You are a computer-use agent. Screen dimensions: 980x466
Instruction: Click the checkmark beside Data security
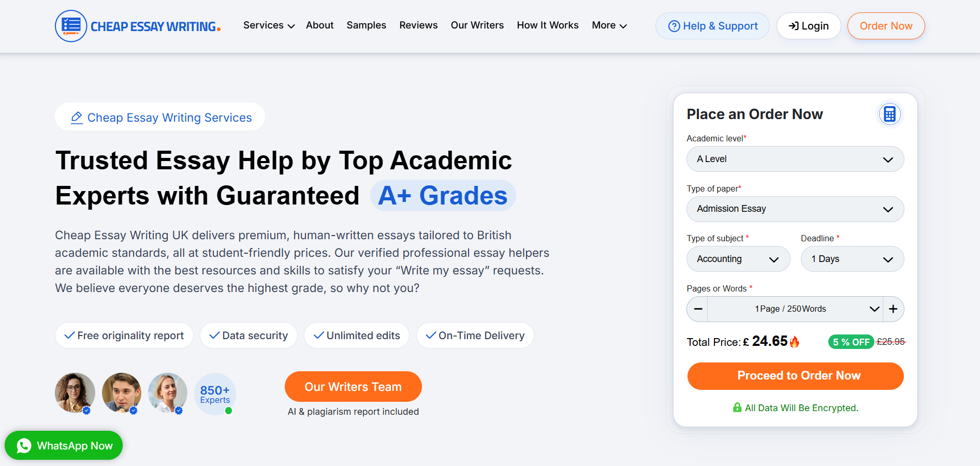pyautogui.click(x=213, y=335)
